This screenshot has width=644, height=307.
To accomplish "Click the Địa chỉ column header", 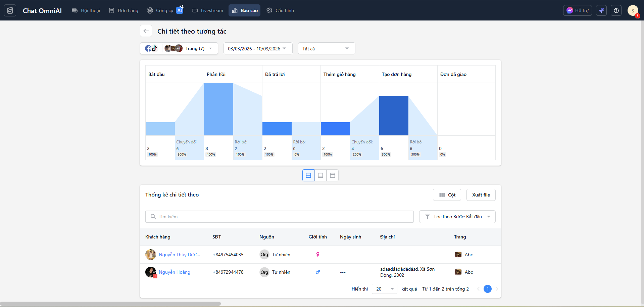I will (387, 237).
